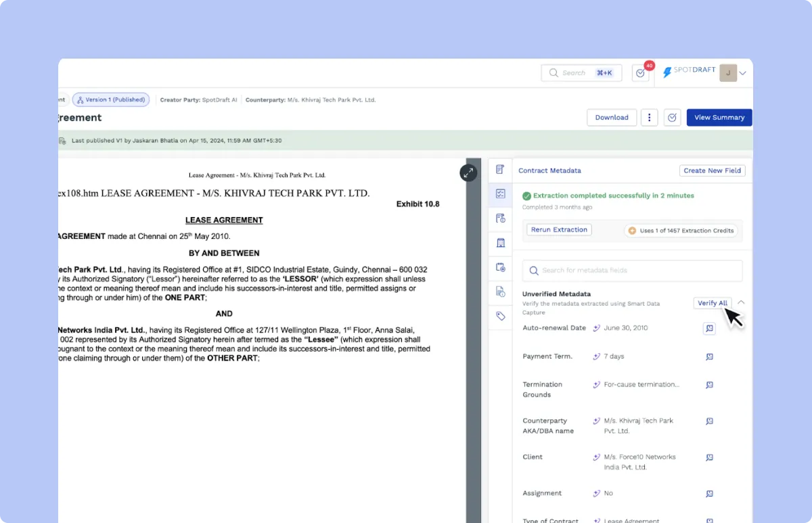Collapse the Unverified Metadata section chevron
Viewport: 812px width, 523px height.
pyautogui.click(x=741, y=302)
